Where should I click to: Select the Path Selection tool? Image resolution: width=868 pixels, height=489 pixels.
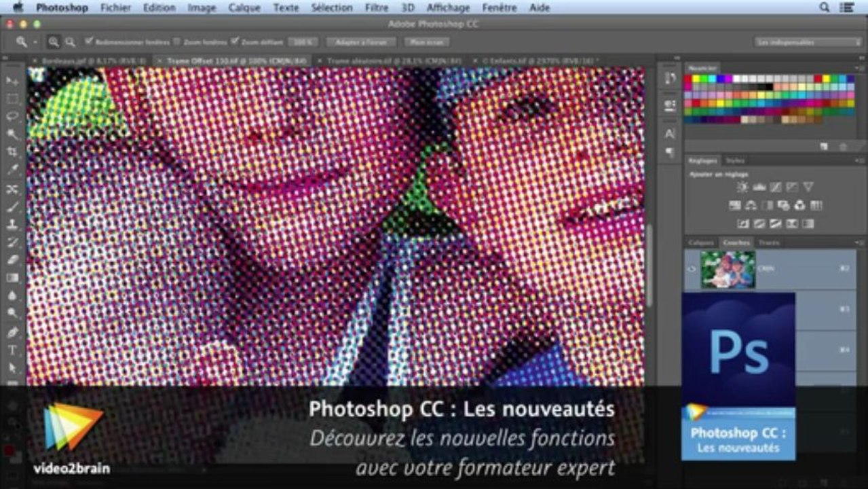pos(12,368)
